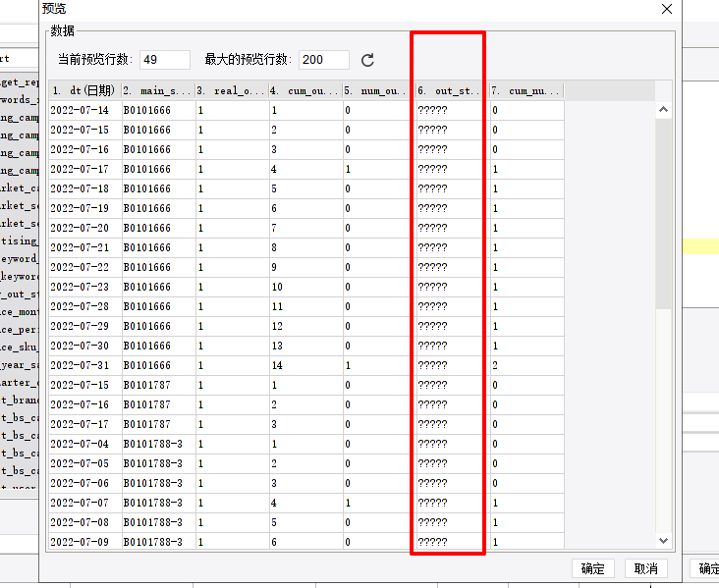Select the dt (日期) column header
The width and height of the screenshot is (719, 588).
[85, 90]
